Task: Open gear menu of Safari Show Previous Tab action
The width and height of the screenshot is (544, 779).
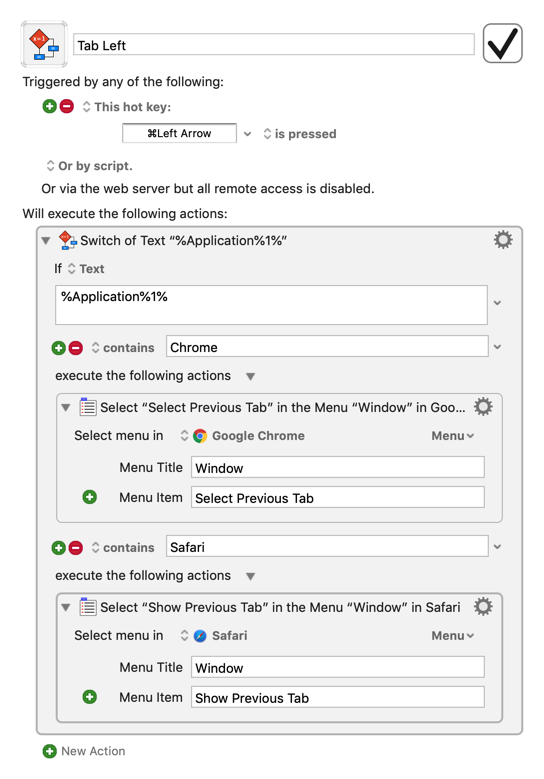Action: click(x=483, y=607)
